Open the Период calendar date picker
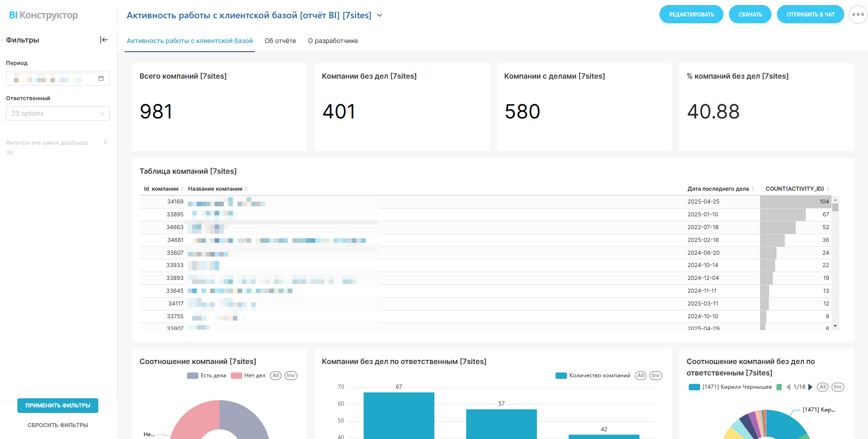Image resolution: width=868 pixels, height=439 pixels. point(101,78)
